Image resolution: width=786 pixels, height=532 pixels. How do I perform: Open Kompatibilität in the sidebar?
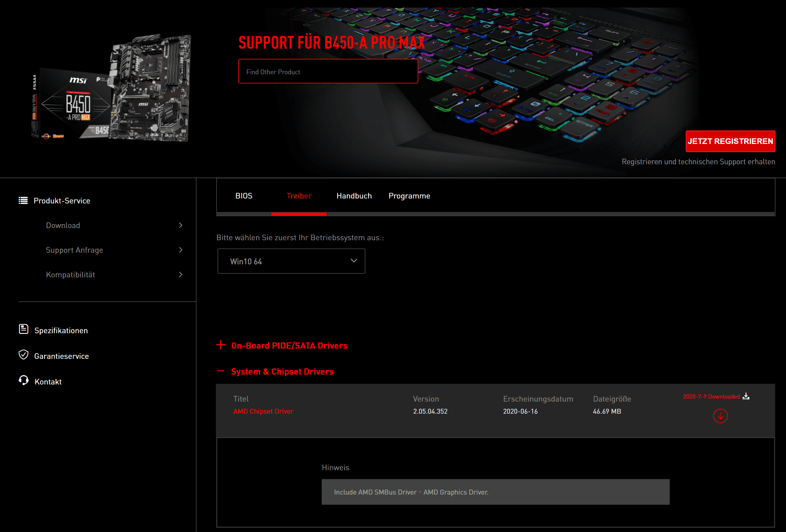click(70, 275)
